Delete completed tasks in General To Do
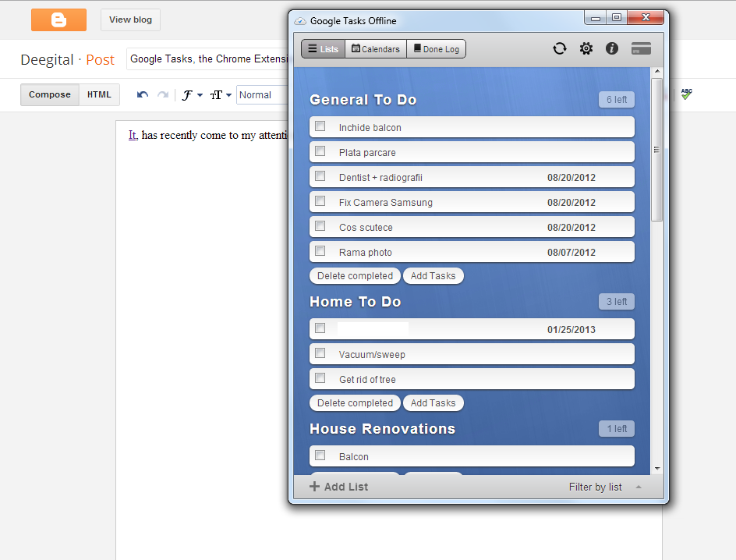 tap(355, 276)
